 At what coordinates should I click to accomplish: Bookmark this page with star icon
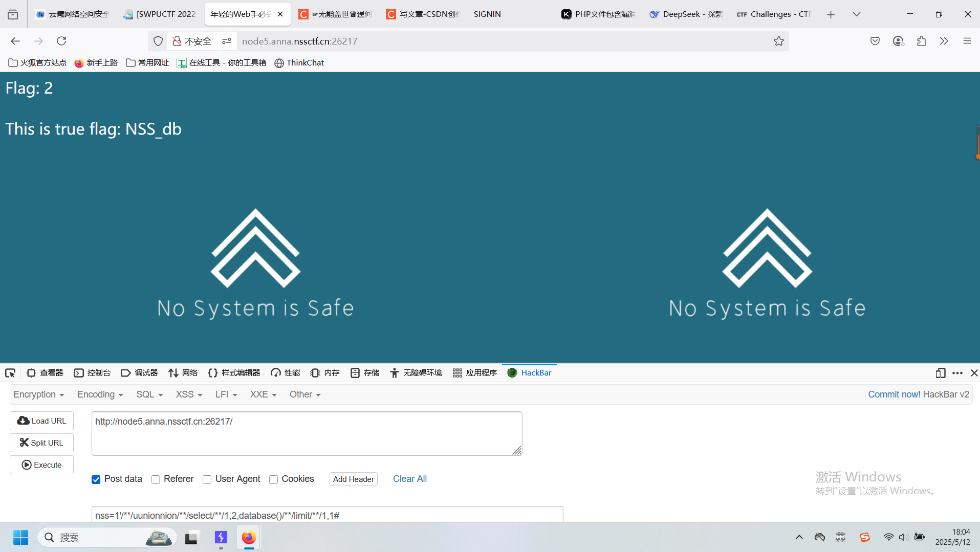tap(778, 41)
